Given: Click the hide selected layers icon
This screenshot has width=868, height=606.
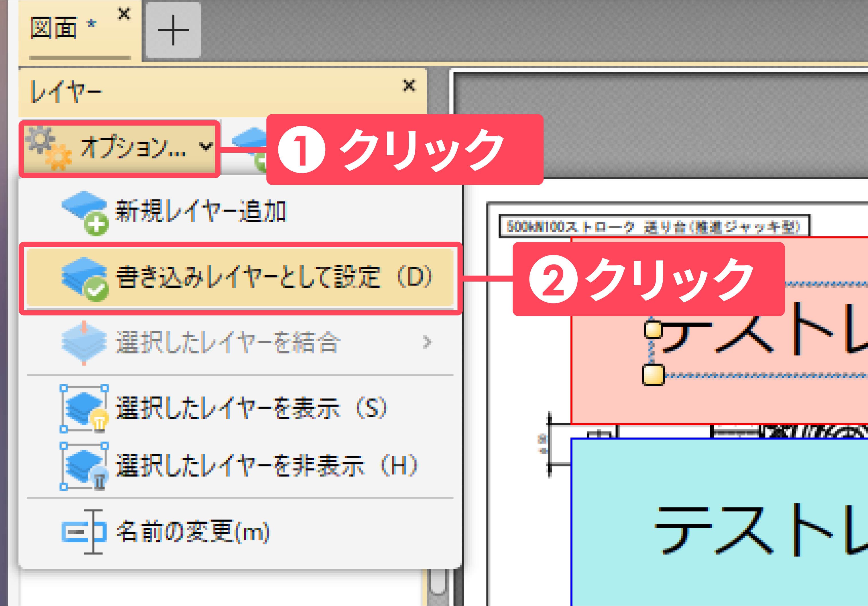Looking at the screenshot, I should coord(85,466).
